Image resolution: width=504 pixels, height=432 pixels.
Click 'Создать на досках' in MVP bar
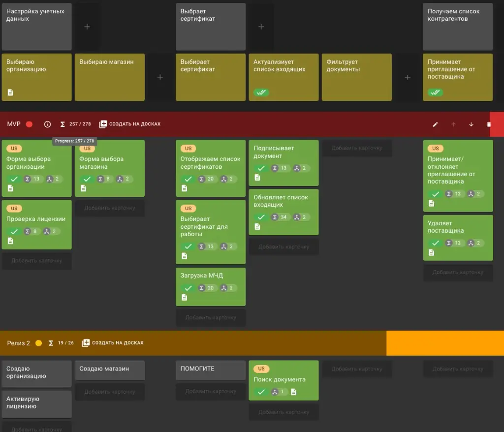(130, 124)
